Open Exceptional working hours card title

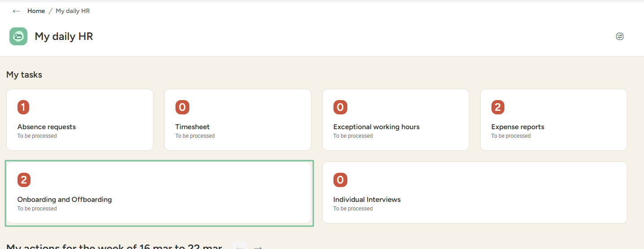376,127
